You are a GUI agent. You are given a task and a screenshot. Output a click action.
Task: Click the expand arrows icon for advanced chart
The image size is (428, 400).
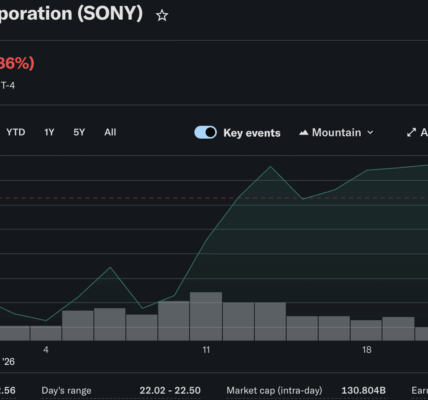411,133
